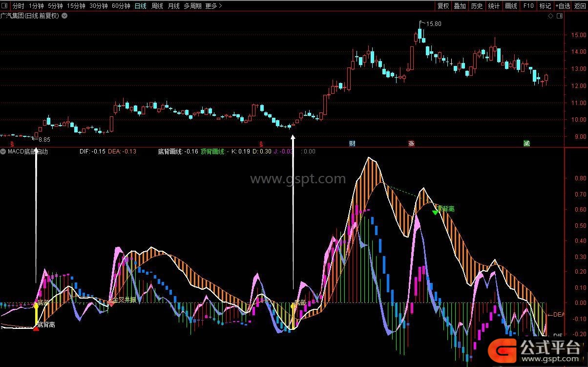The image size is (588, 367).
Task: Expand dropdown beside 广汽集团(日线 前复权)
Action: (x=65, y=16)
